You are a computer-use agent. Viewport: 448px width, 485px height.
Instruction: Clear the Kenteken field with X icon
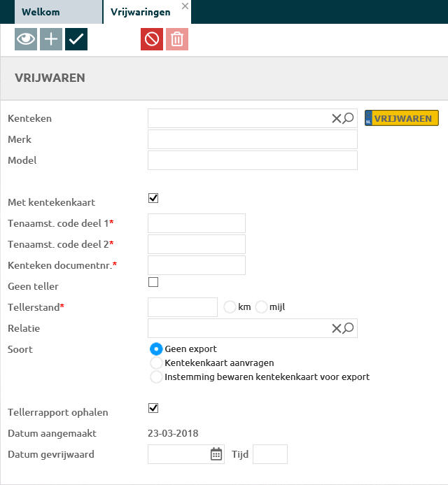(x=336, y=119)
